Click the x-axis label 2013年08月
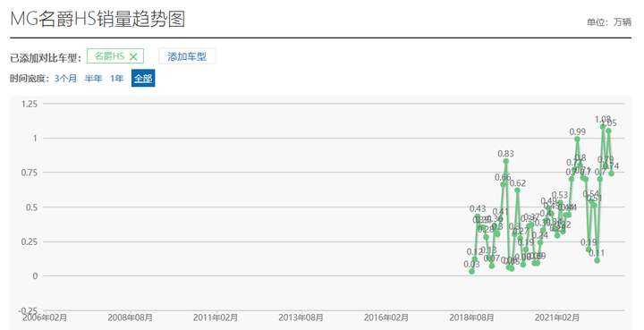644x330 pixels. click(x=301, y=317)
